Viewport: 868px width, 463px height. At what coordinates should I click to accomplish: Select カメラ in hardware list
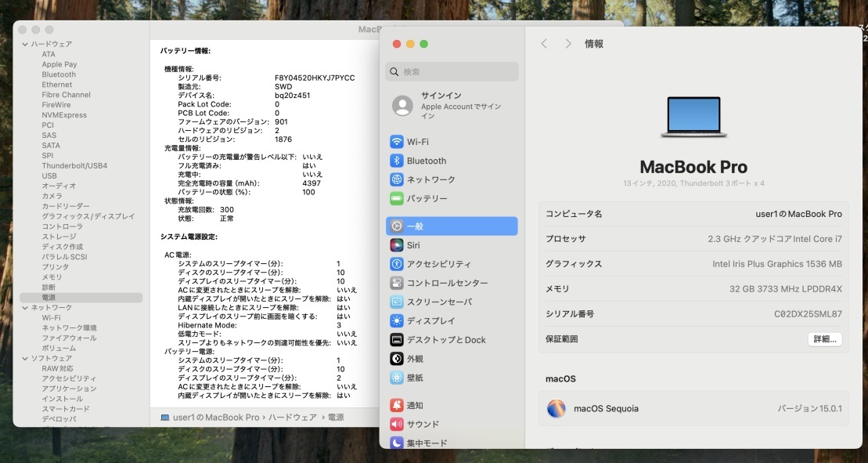(52, 196)
